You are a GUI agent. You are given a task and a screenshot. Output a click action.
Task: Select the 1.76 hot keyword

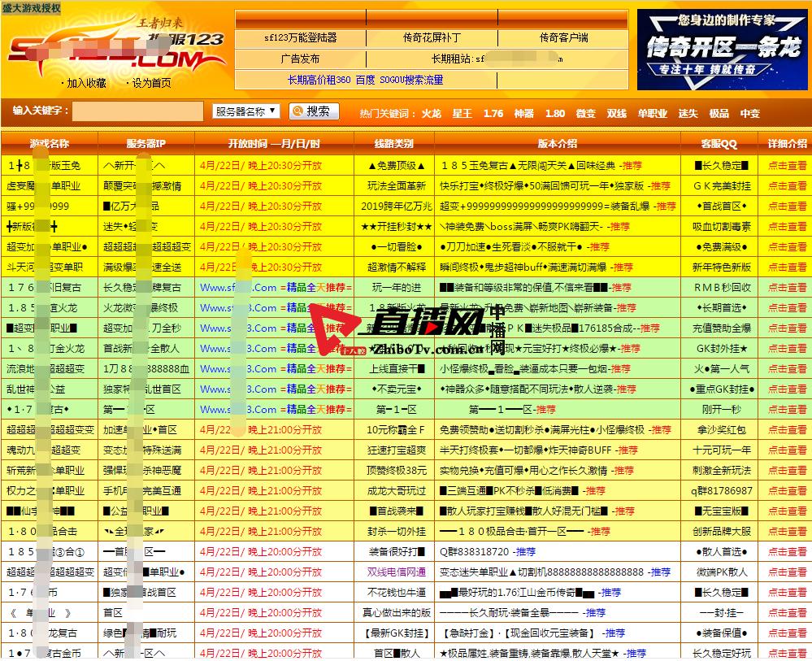(494, 114)
